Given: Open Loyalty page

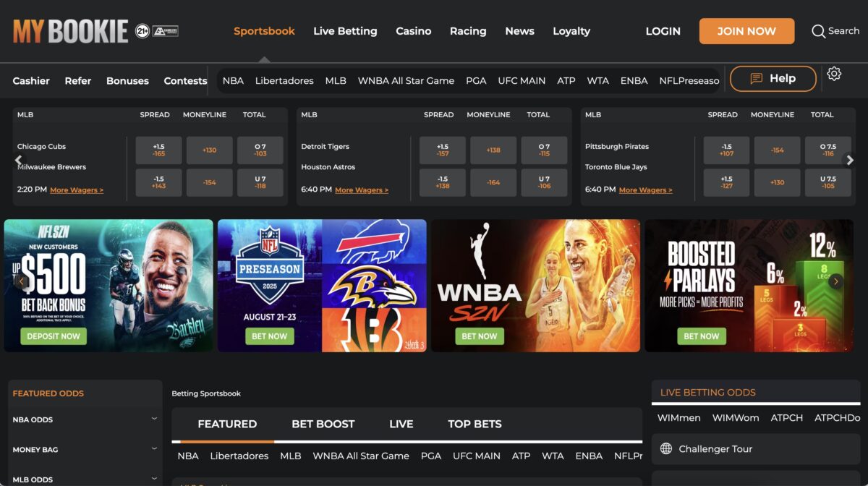Looking at the screenshot, I should point(571,31).
